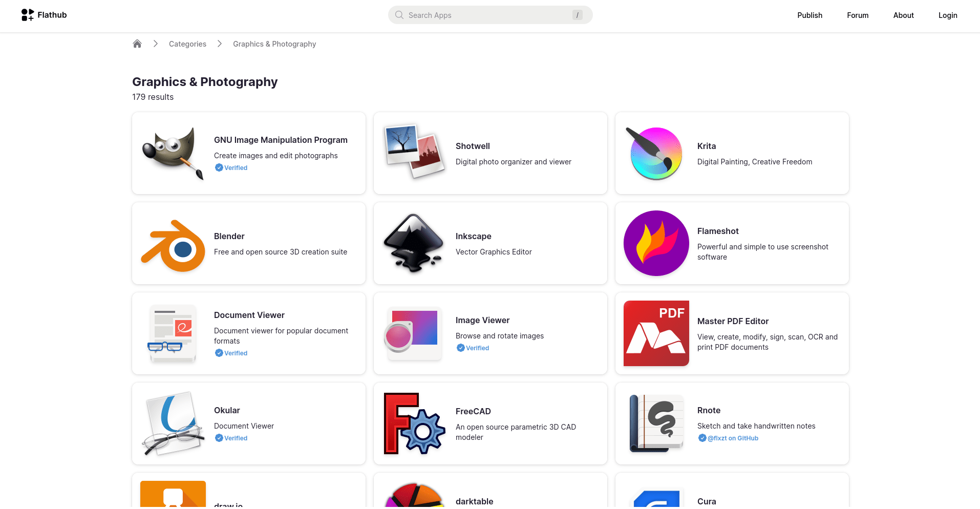Click 'Digital Painting, Creative Freedom' text
This screenshot has width=980, height=509.
[755, 162]
